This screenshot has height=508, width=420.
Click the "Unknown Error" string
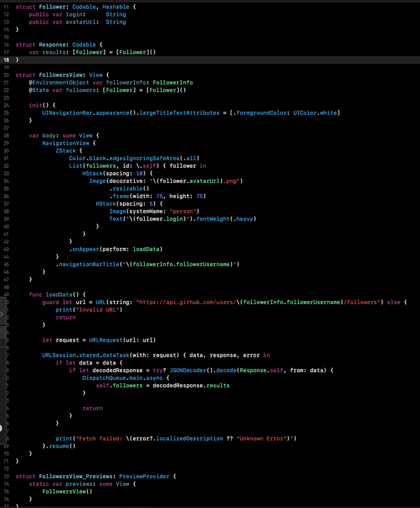point(263,439)
